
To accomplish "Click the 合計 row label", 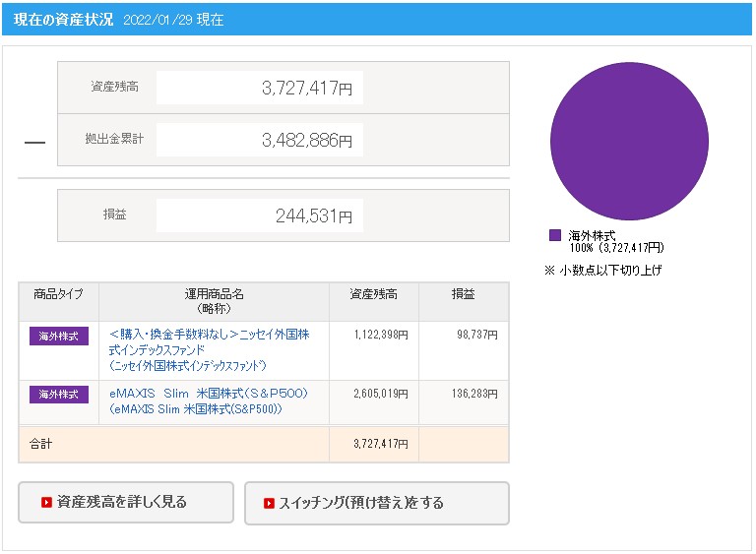I will tap(40, 444).
